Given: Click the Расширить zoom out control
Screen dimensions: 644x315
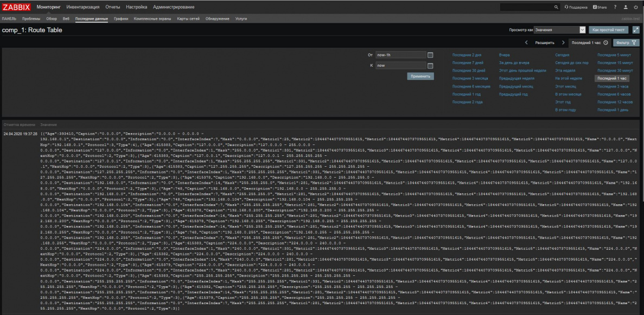Looking at the screenshot, I should pyautogui.click(x=544, y=42).
